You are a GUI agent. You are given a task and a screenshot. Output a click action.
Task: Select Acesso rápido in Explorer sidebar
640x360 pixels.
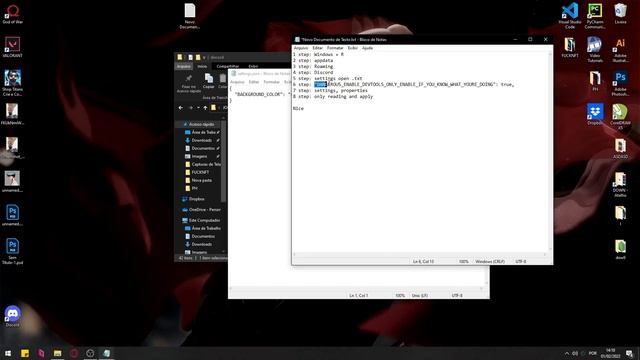pyautogui.click(x=201, y=124)
